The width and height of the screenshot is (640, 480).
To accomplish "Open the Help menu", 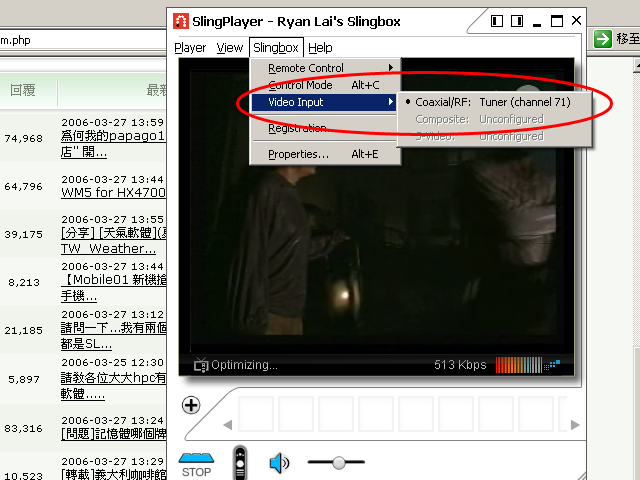I will (x=320, y=48).
